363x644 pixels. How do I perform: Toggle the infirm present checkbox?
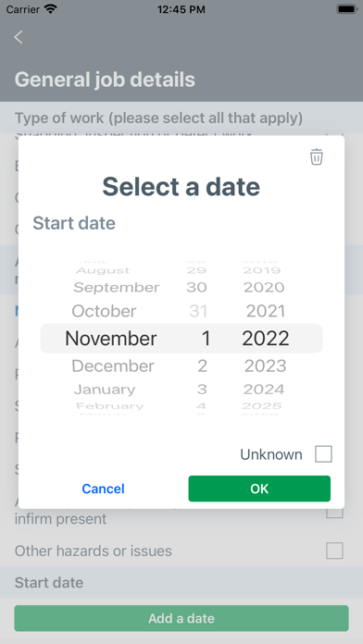[334, 513]
